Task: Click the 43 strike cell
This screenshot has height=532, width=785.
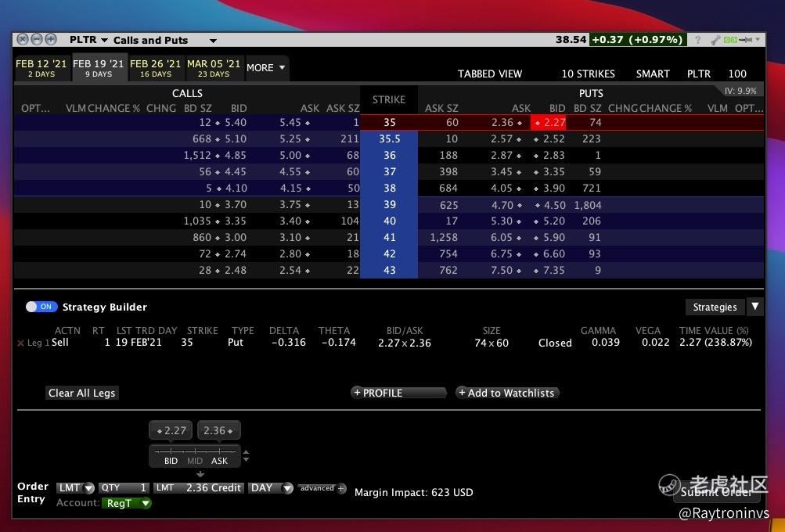Action: 389,270
